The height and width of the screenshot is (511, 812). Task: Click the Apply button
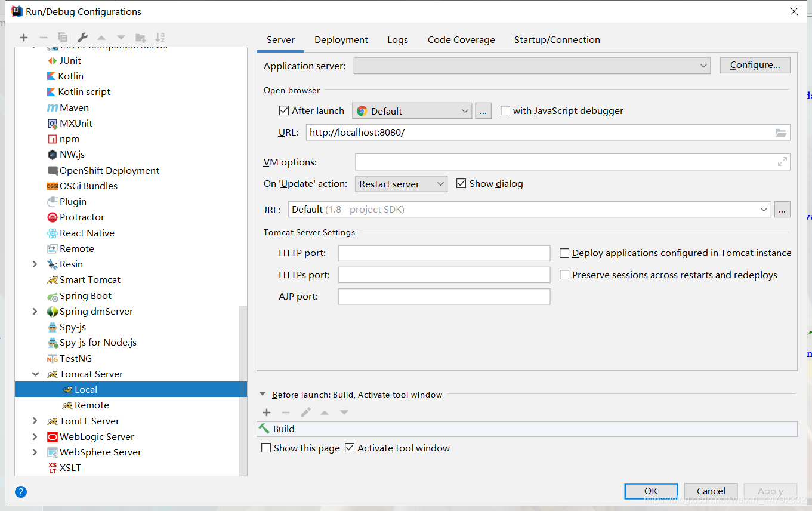tap(770, 491)
